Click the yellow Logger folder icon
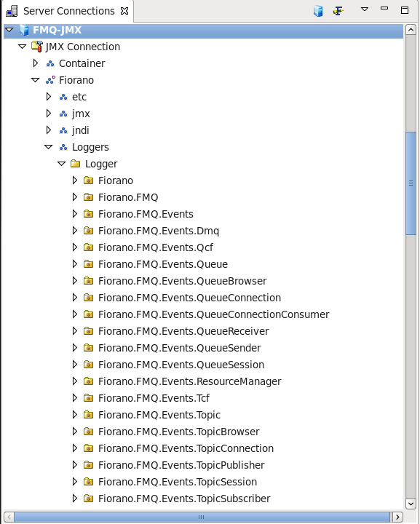This screenshot has width=420, height=524. 76,164
